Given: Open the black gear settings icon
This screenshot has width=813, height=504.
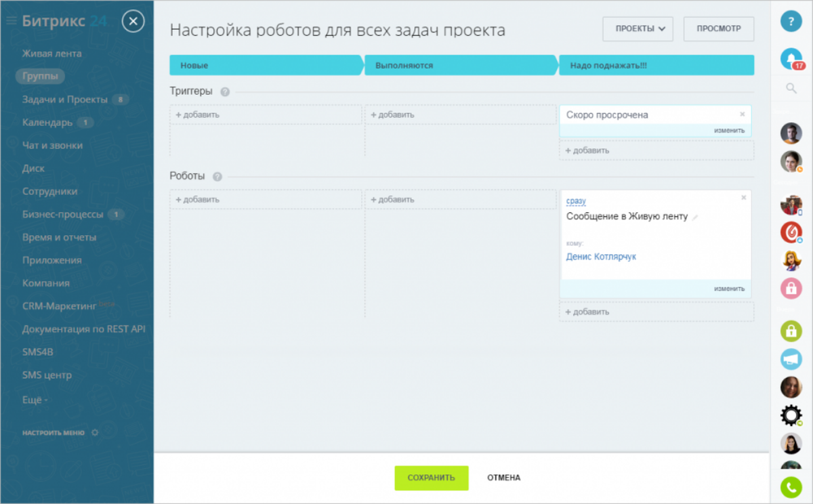Looking at the screenshot, I should 790,415.
